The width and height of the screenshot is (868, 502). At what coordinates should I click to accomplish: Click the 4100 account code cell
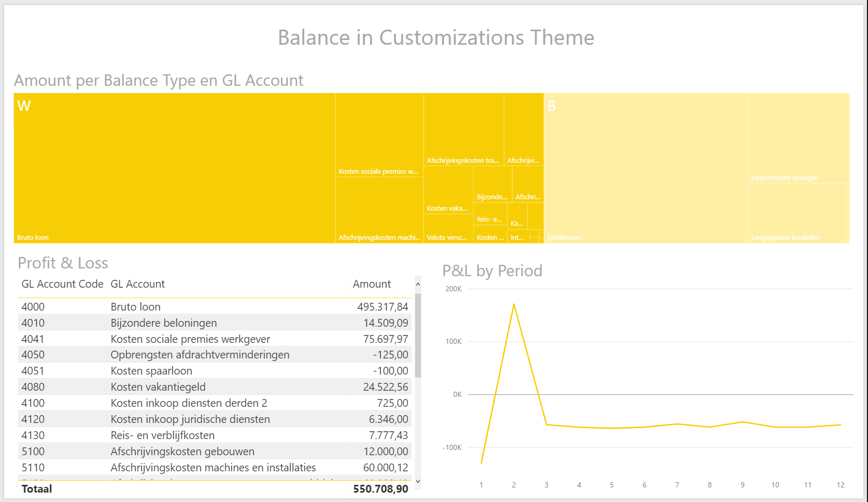click(33, 403)
